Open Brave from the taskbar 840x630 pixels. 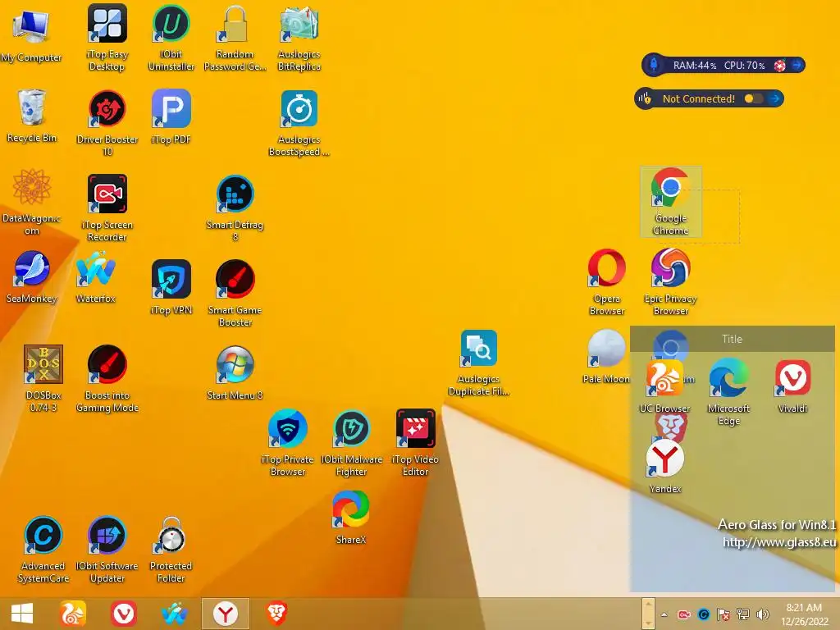pos(276,614)
